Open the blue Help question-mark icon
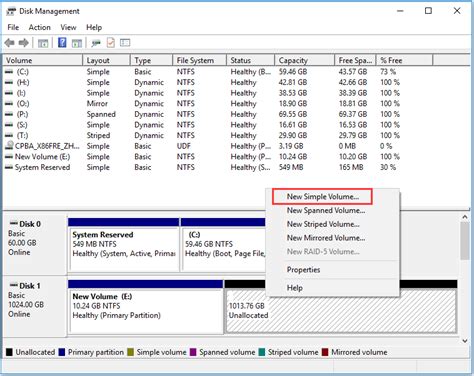The image size is (474, 376). click(x=62, y=43)
